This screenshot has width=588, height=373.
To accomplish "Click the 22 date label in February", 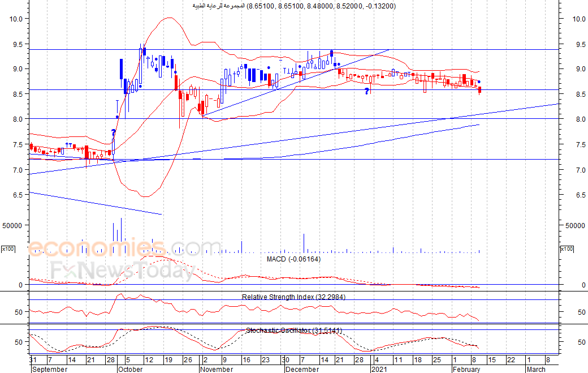I will pyautogui.click(x=511, y=360).
